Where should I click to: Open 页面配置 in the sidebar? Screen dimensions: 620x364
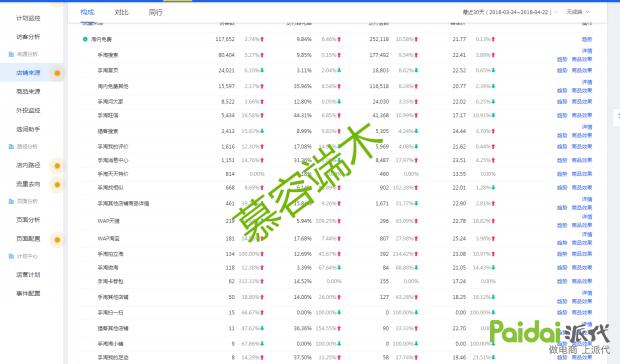[x=28, y=239]
